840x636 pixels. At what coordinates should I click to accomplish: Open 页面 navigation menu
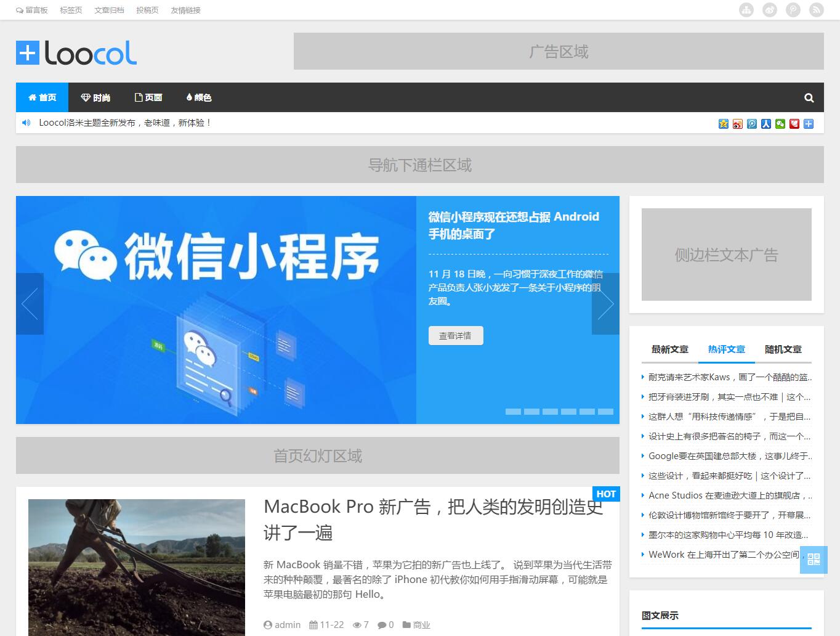(x=148, y=97)
